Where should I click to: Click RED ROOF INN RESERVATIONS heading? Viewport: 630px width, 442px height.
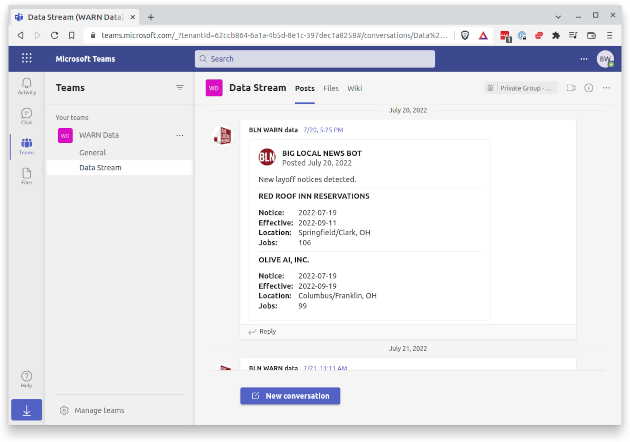314,196
